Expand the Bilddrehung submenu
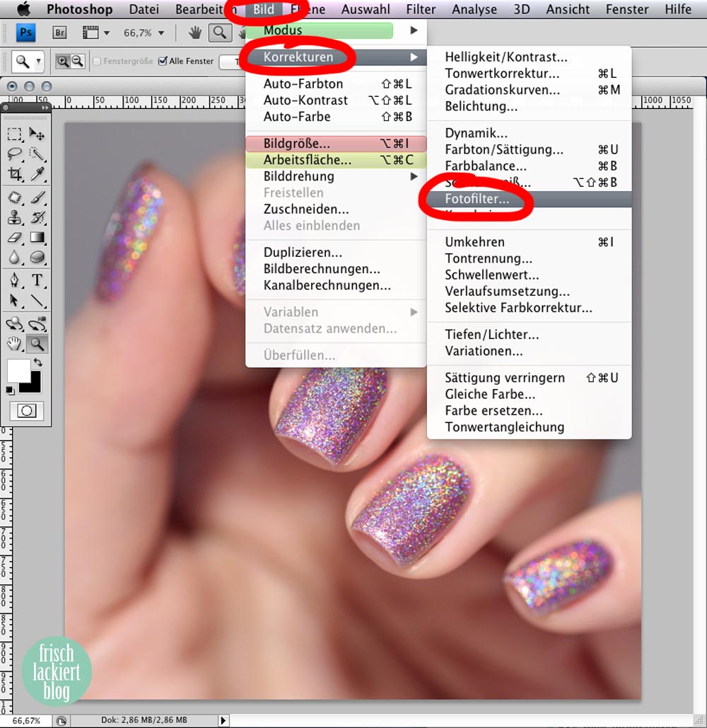 336,176
